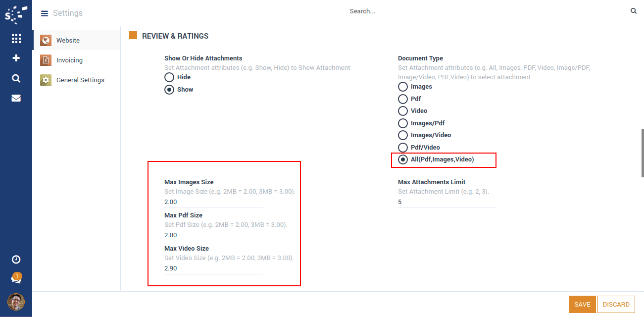The height and width of the screenshot is (317, 644).
Task: Click the Max Video Size input field
Action: [213, 268]
